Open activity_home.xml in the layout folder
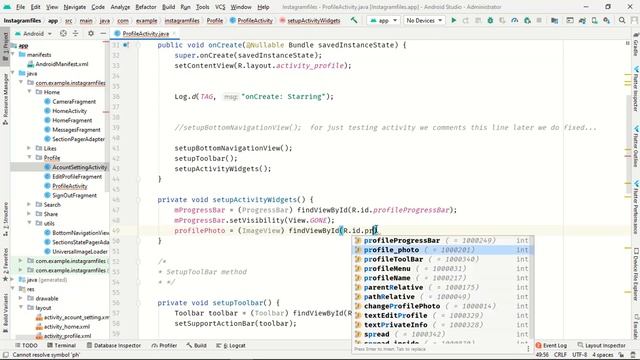 (x=67, y=327)
